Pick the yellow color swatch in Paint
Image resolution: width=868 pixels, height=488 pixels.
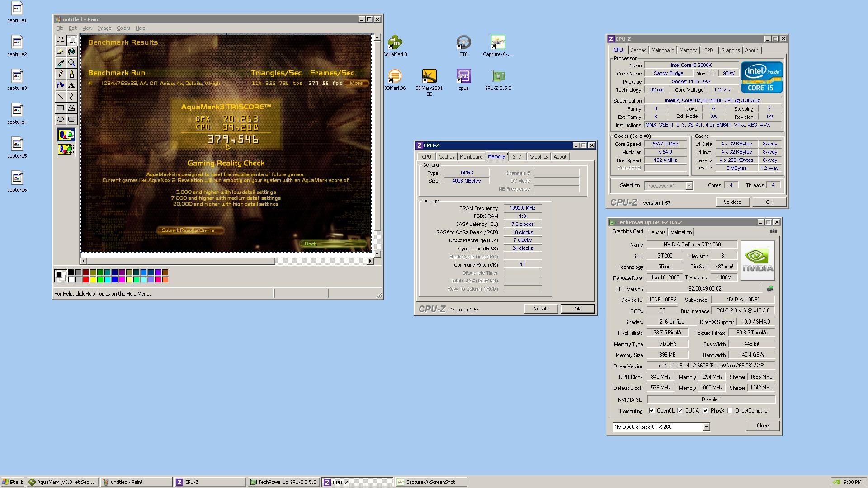93,280
